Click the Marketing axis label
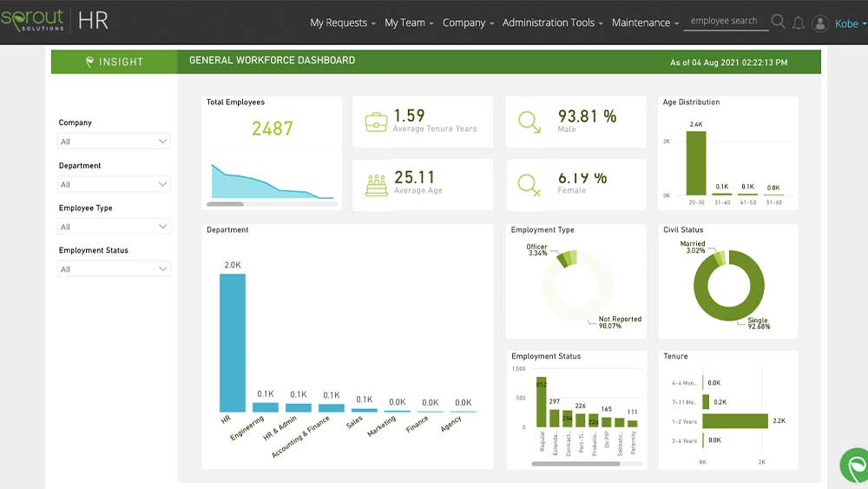 pyautogui.click(x=382, y=426)
